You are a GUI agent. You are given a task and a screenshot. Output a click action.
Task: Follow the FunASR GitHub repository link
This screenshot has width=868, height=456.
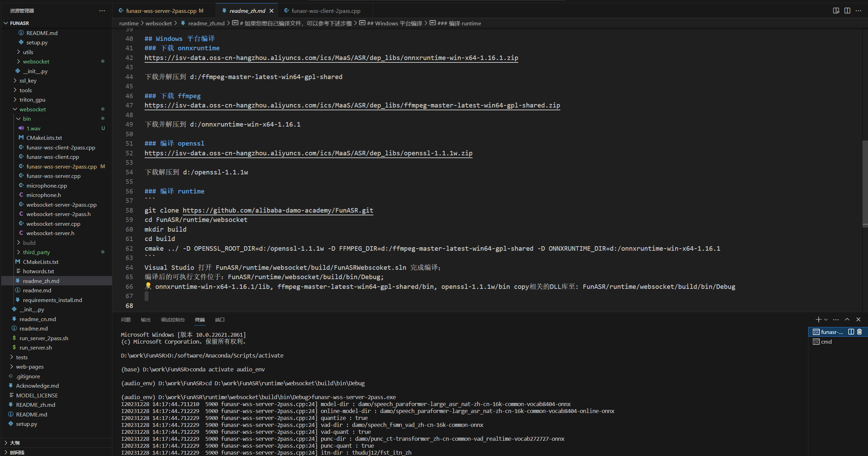[x=278, y=210]
